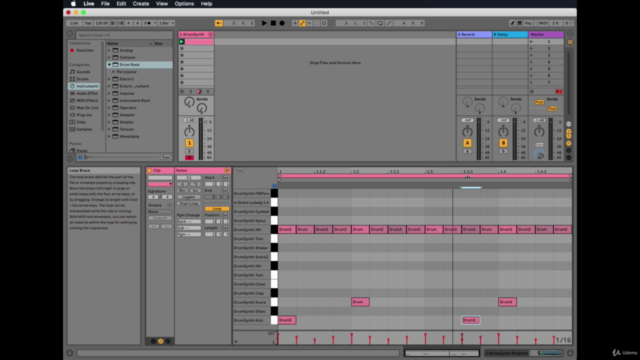Launch Master scene 1
The width and height of the screenshot is (640, 360).
pyautogui.click(x=531, y=42)
